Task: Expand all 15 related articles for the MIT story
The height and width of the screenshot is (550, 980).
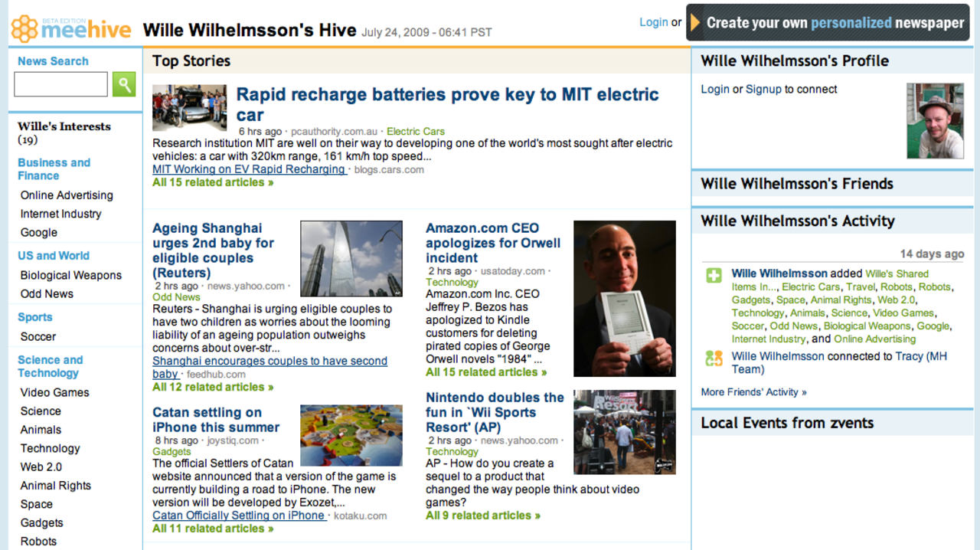Action: [212, 182]
